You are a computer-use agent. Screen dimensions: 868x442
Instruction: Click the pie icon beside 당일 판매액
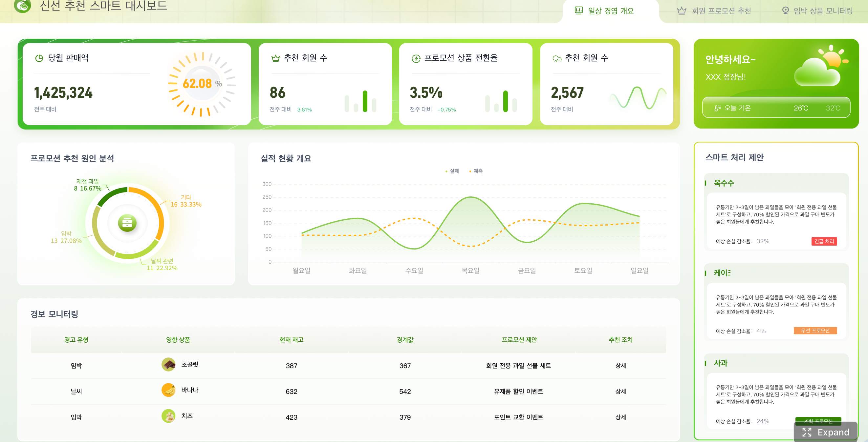point(39,58)
